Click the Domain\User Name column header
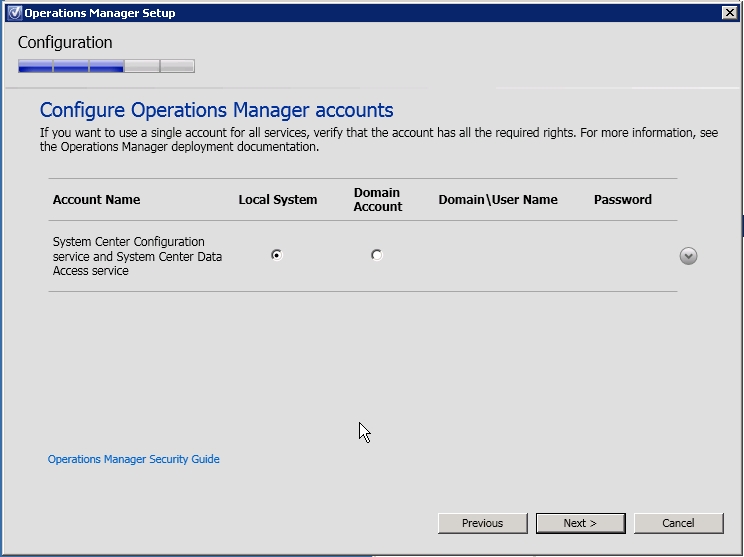This screenshot has height=557, width=744. click(x=497, y=200)
